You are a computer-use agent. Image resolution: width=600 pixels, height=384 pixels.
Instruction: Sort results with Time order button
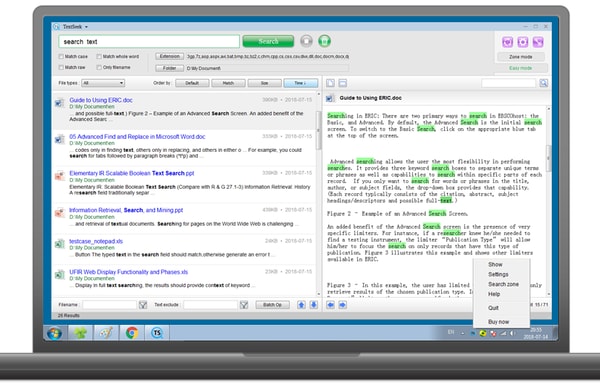click(300, 83)
